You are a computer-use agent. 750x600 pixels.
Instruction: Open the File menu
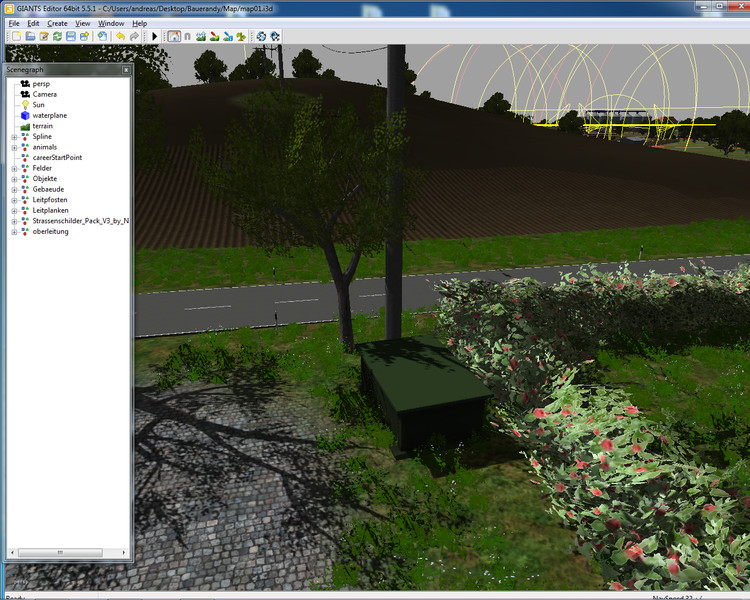pos(14,23)
